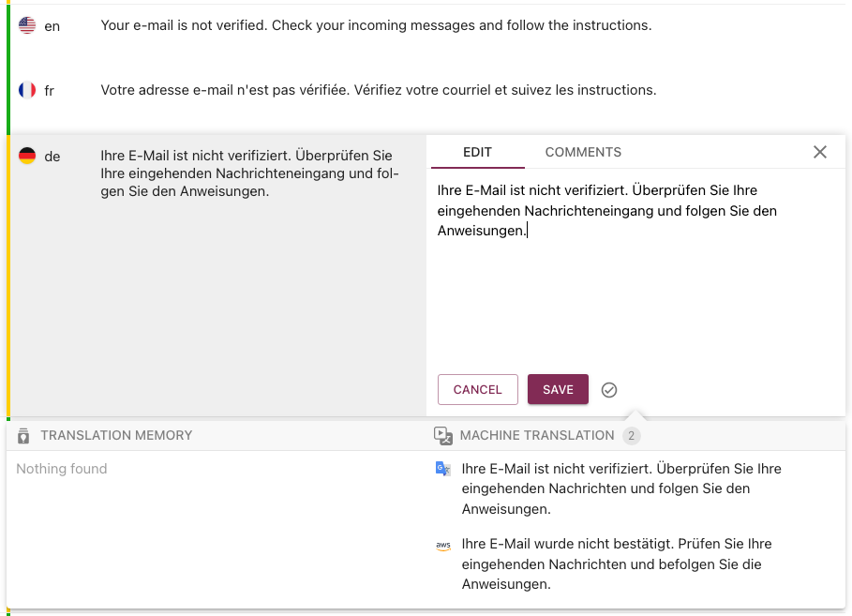
Task: Toggle the reviewed state checkmark
Action: pos(609,390)
